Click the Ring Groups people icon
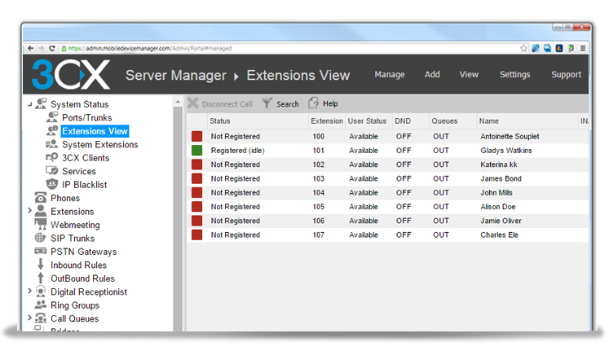Image resolution: width=609 pixels, height=364 pixels. pos(40,305)
